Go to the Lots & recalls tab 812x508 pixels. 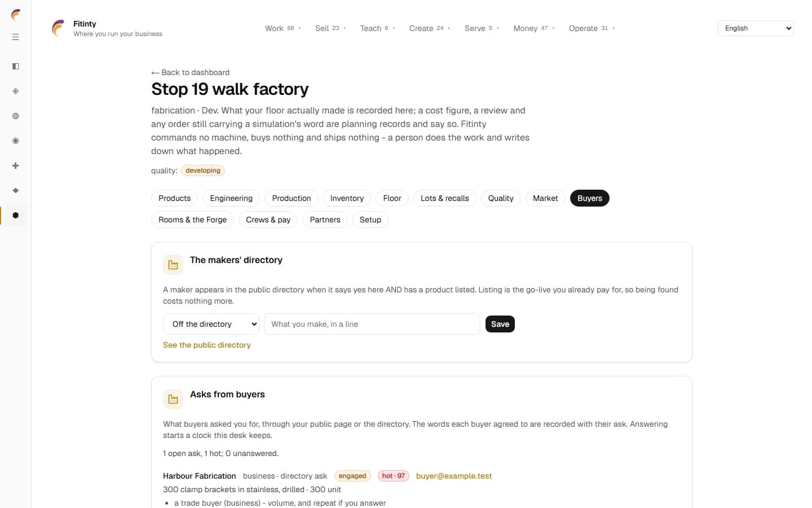pos(445,198)
